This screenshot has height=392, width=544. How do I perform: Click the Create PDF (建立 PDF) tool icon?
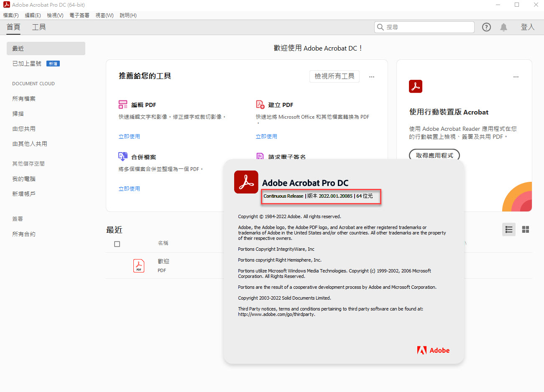click(260, 104)
